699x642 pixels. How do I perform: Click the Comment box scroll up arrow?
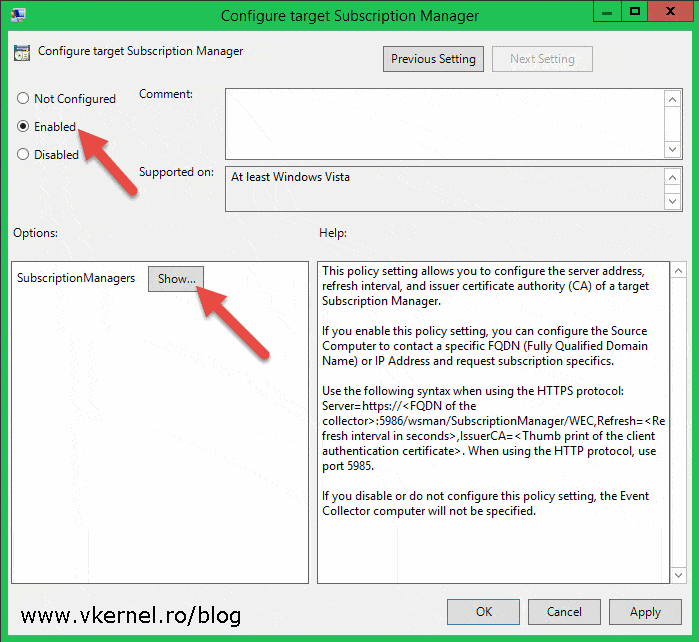[673, 99]
